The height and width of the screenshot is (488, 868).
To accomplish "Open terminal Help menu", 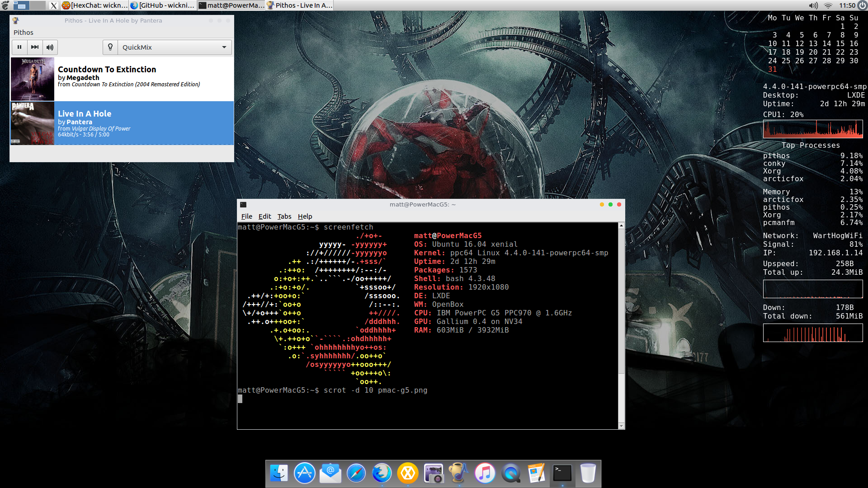I will point(305,216).
